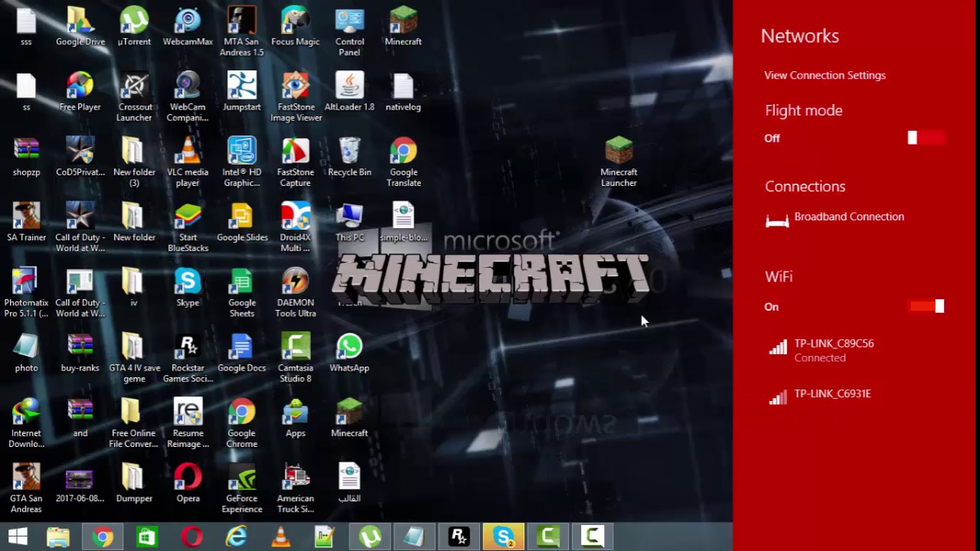Select Minecraft Launcher icon on desktop
Screen dimensions: 980x551
click(619, 162)
